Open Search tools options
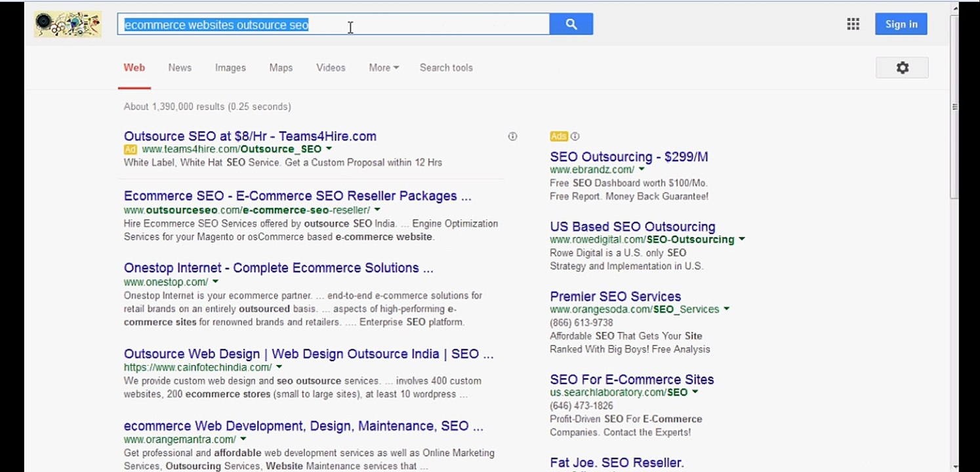The image size is (980, 472). coord(446,68)
